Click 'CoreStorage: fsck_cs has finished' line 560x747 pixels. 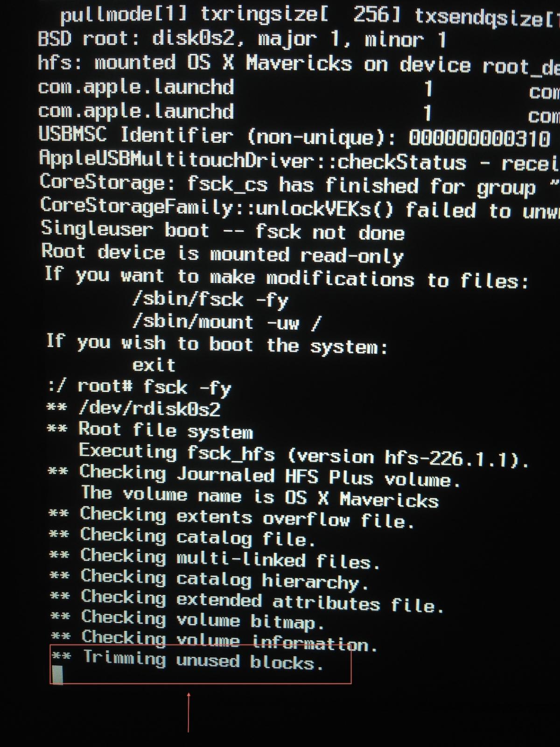tap(299, 185)
